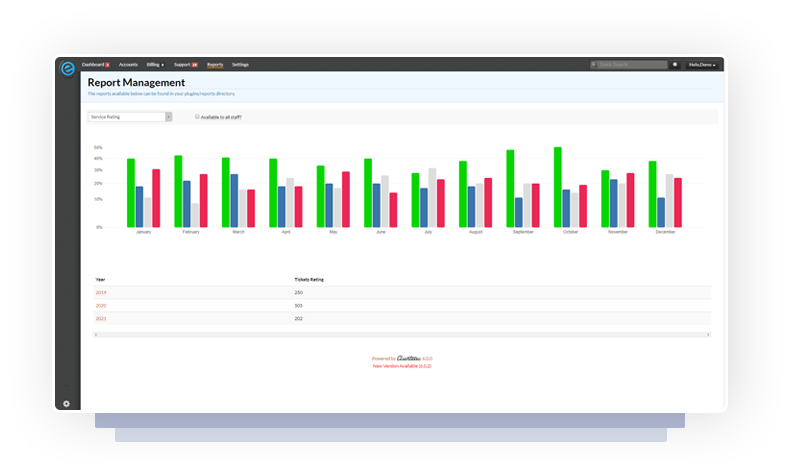
Task: Go to the Accounts menu
Action: pos(128,65)
